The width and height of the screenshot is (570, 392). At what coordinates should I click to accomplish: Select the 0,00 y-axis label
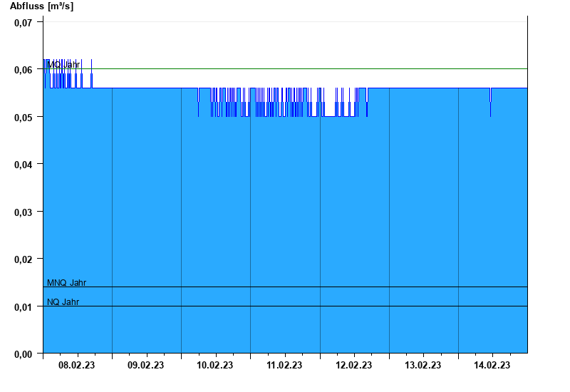pos(24,354)
